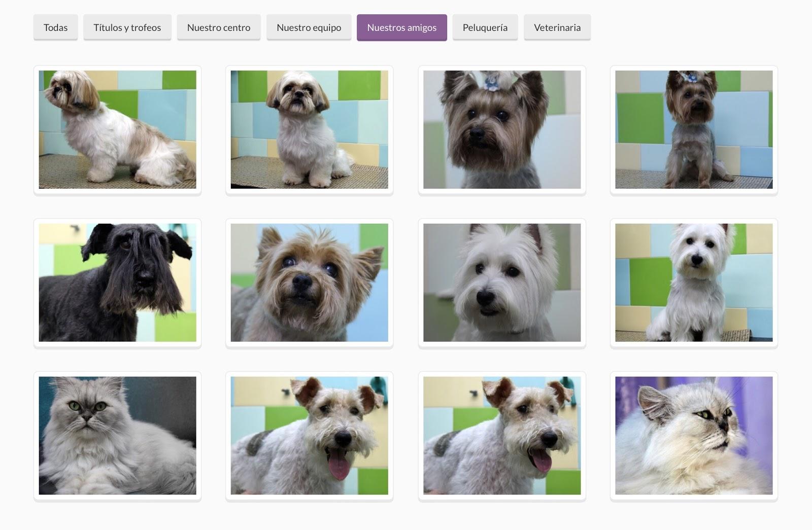This screenshot has width=812, height=530.
Task: Select the Todas filter tab
Action: click(x=55, y=27)
